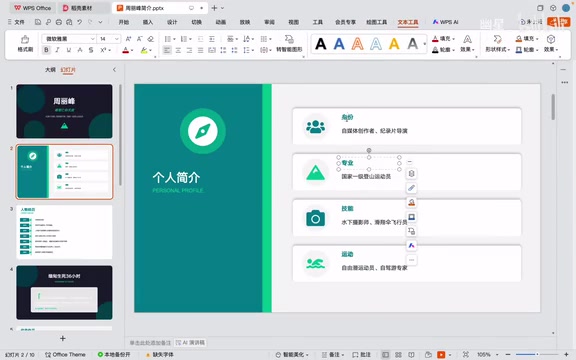Apply yellow WordArt style preset
576x360 pixels.
(394, 44)
